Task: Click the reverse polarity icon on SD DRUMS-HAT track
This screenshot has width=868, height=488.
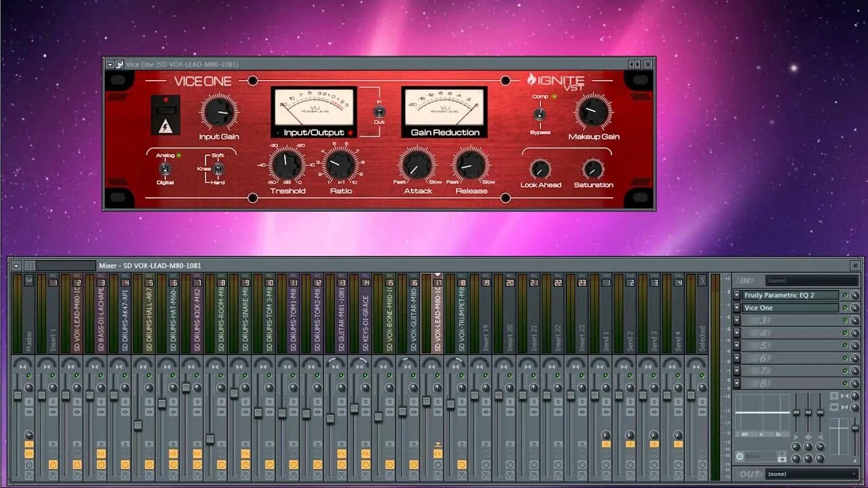Action: click(173, 402)
